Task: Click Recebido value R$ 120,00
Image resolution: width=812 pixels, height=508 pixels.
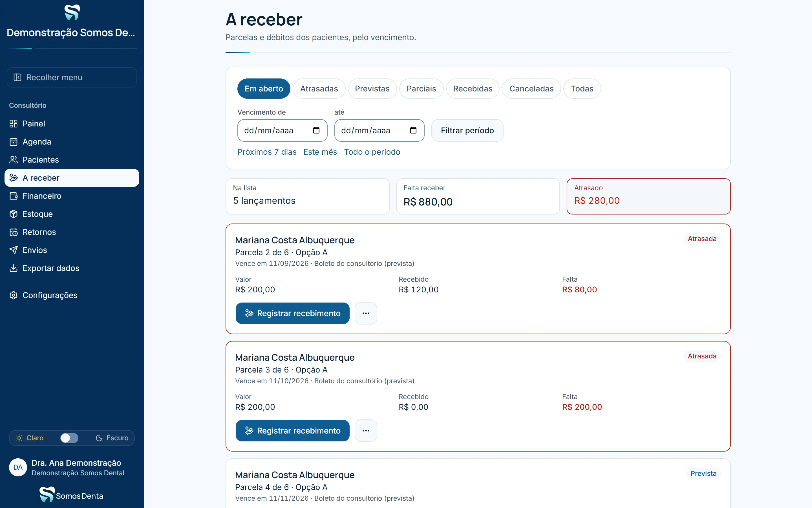Action: coord(418,290)
